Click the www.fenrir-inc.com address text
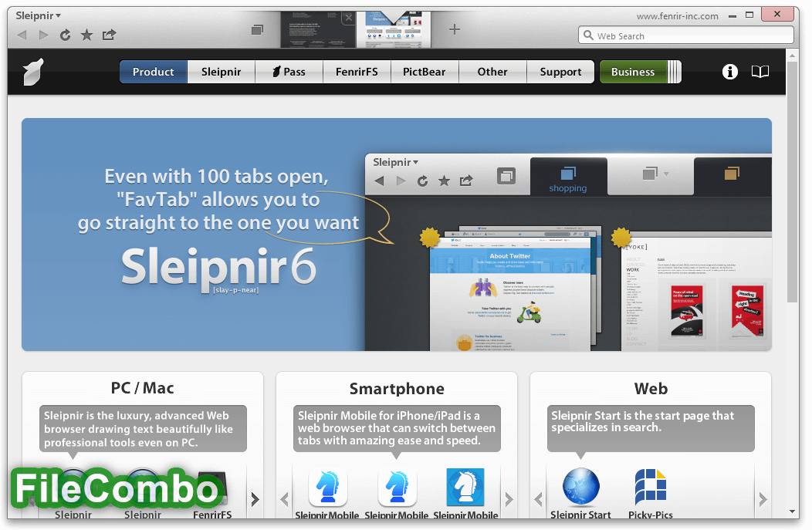The image size is (812, 530). 678,16
